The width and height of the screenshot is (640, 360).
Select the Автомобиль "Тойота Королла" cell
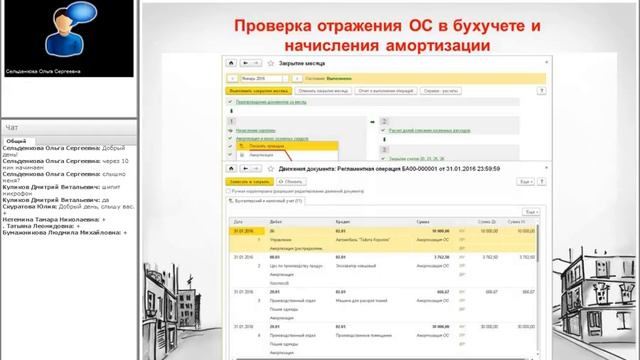[x=362, y=240]
